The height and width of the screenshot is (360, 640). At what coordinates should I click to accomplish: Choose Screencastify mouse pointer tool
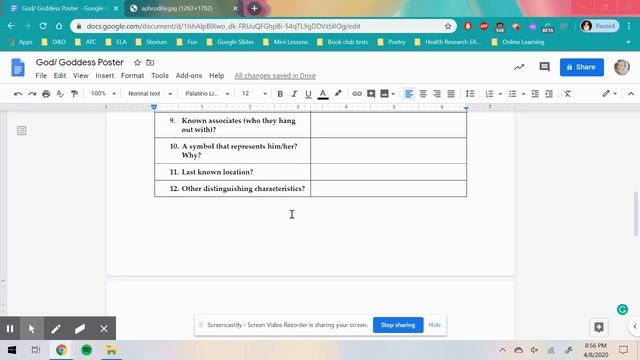pyautogui.click(x=32, y=329)
